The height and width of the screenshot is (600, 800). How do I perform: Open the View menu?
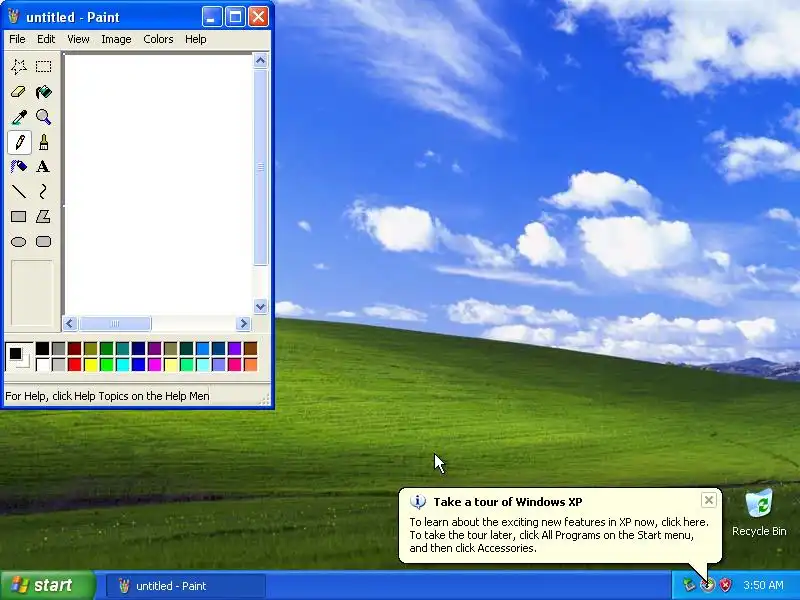coord(78,39)
